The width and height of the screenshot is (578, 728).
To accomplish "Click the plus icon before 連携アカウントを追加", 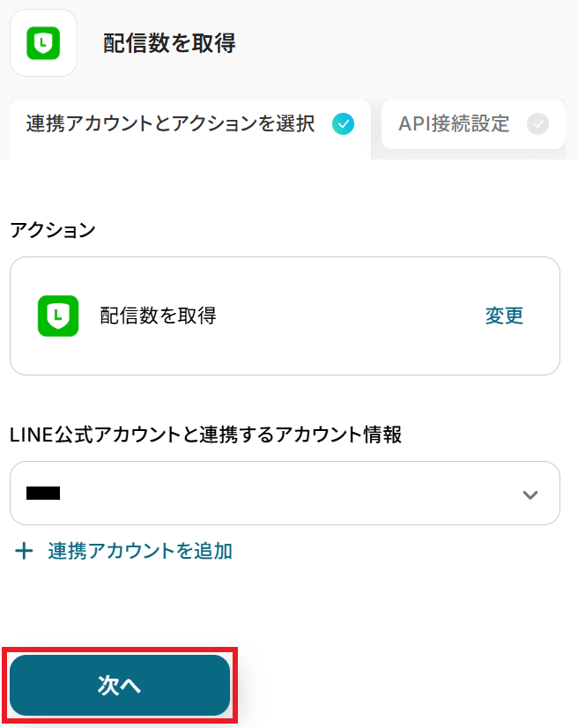I will (25, 552).
